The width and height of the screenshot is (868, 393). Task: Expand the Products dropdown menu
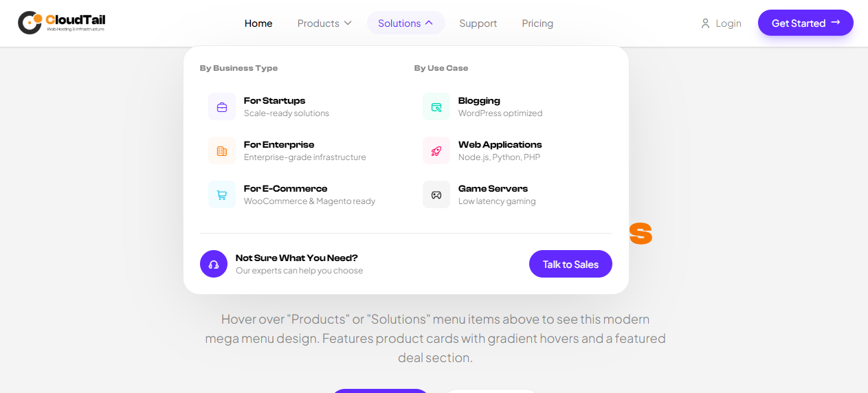[x=324, y=23]
